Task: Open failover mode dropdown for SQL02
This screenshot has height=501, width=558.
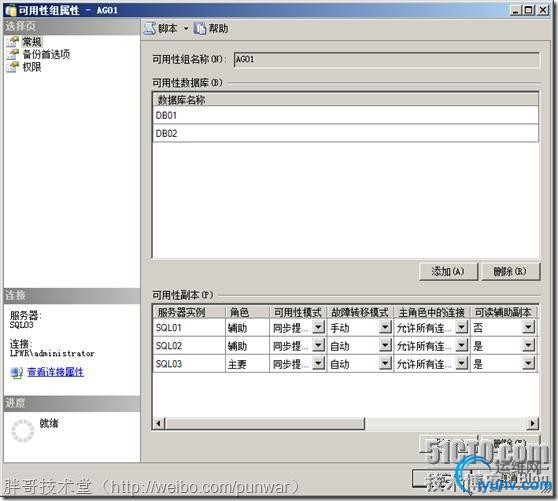Action: (x=385, y=345)
